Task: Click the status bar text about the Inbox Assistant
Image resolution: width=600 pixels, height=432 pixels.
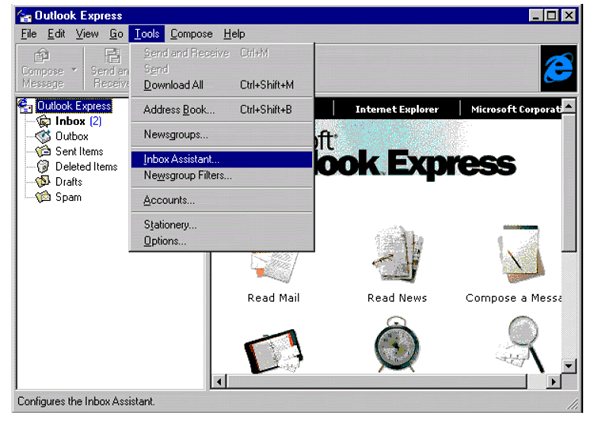Action: (x=86, y=401)
